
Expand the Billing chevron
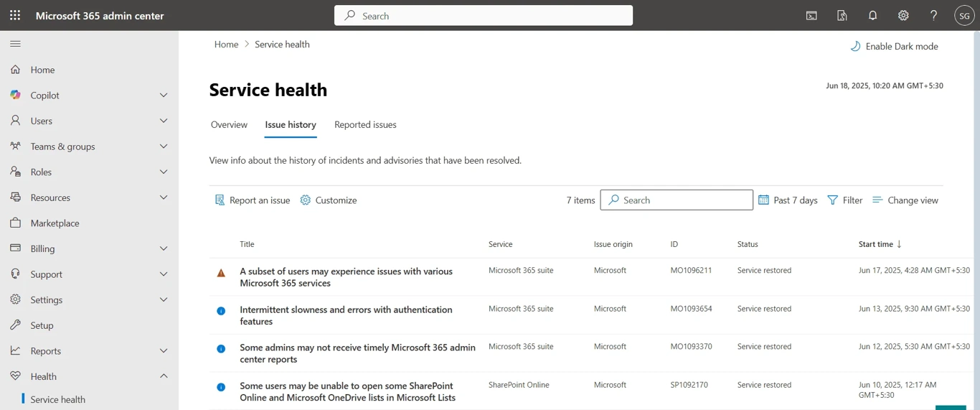coord(164,248)
